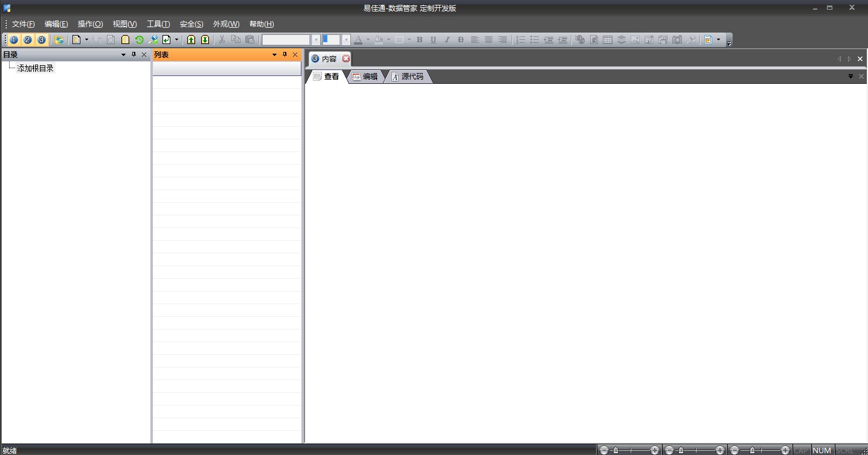The width and height of the screenshot is (868, 455).
Task: Toggle strikethrough formatting
Action: (x=461, y=40)
